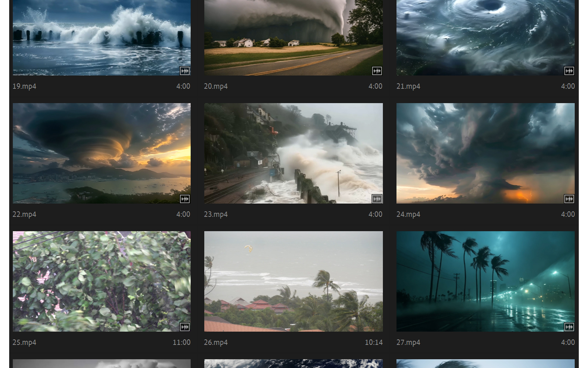
Task: Click the audio/video badge icon on 22.mp4
Action: (185, 199)
